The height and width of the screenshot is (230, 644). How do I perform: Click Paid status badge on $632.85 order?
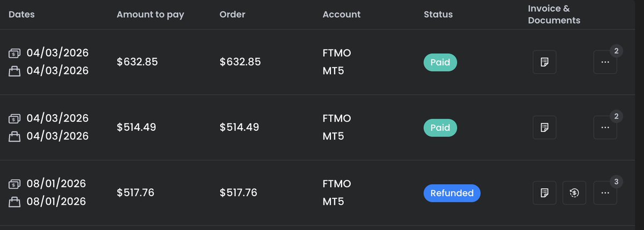(x=440, y=62)
